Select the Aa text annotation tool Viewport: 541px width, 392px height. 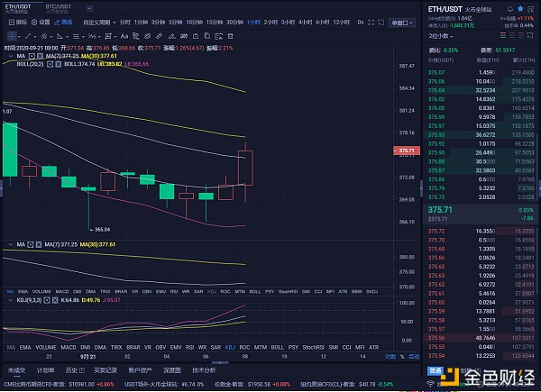pos(124,36)
